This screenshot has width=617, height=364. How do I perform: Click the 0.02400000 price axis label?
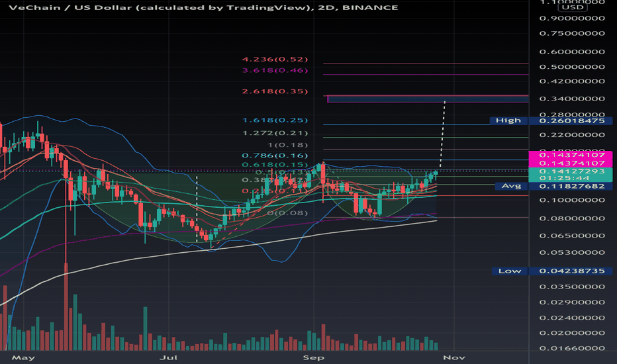[x=572, y=318]
